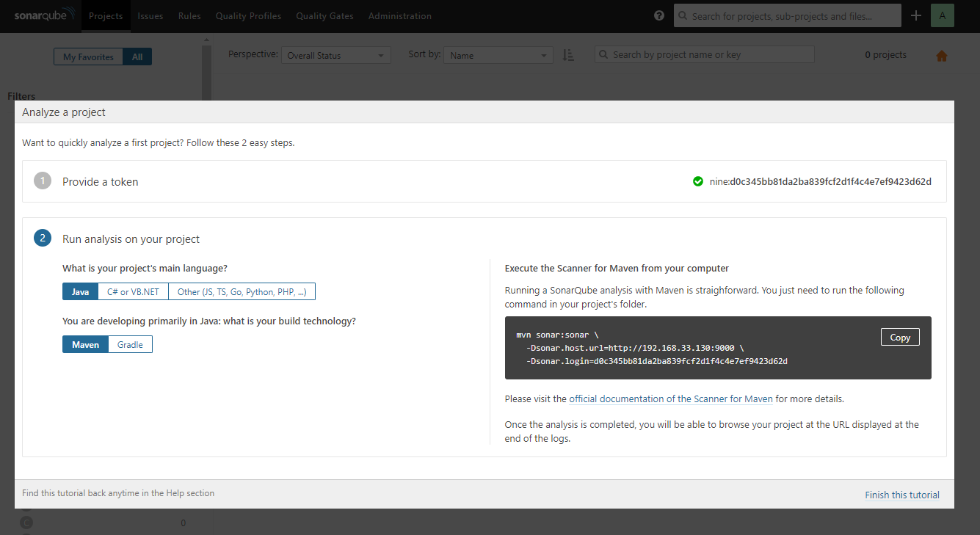Click the 'what is your build technology?' question
This screenshot has width=980, height=535.
pos(209,321)
